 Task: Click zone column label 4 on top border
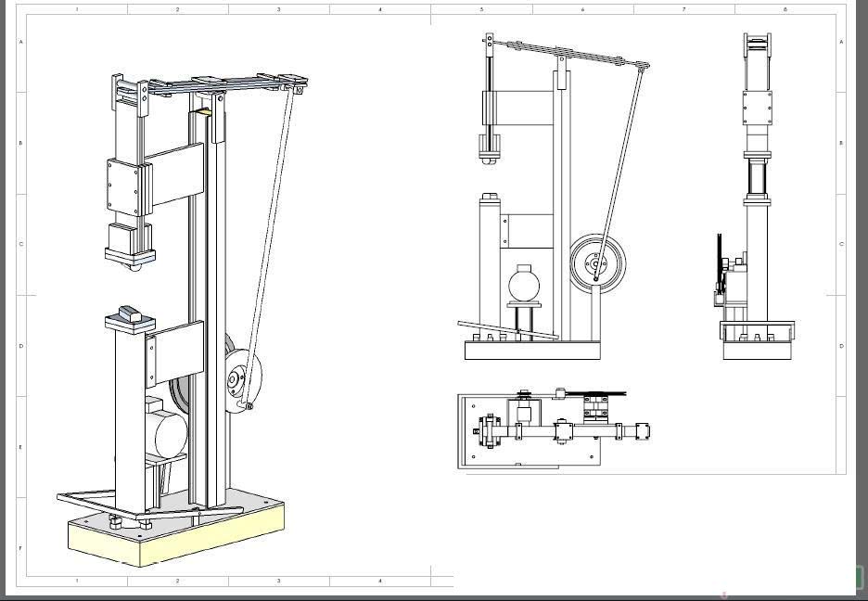point(380,9)
